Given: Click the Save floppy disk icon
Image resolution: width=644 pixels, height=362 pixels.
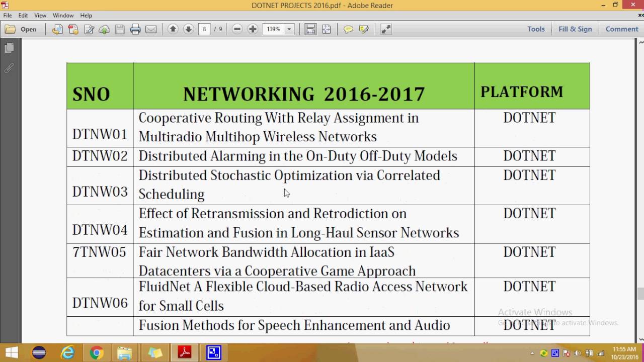Looking at the screenshot, I should tap(120, 29).
